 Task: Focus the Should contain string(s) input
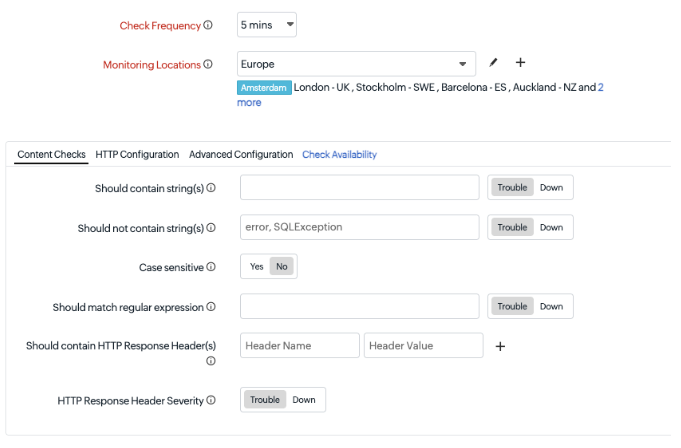click(x=360, y=188)
